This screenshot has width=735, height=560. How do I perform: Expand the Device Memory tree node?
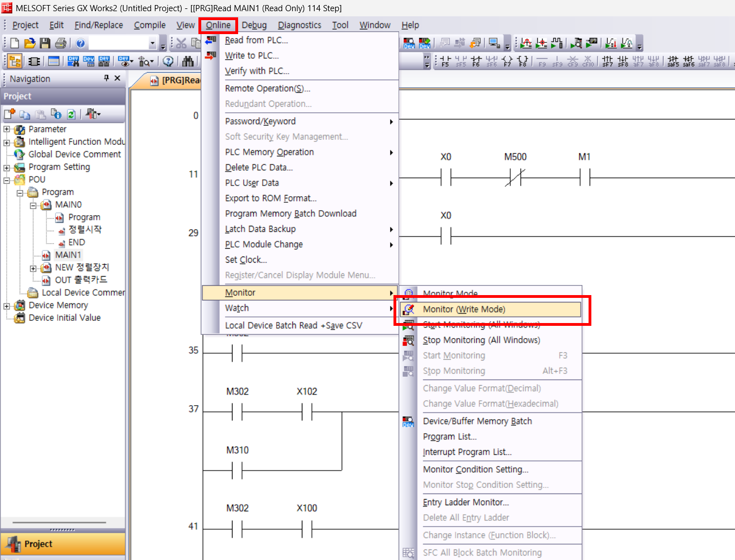7,306
